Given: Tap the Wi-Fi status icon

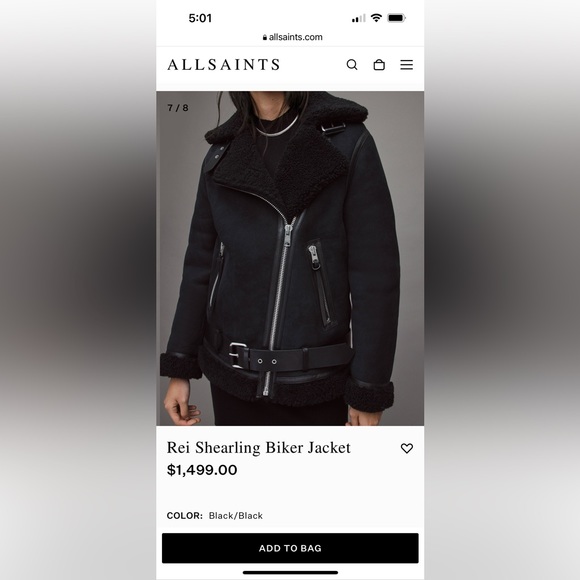Looking at the screenshot, I should (376, 17).
